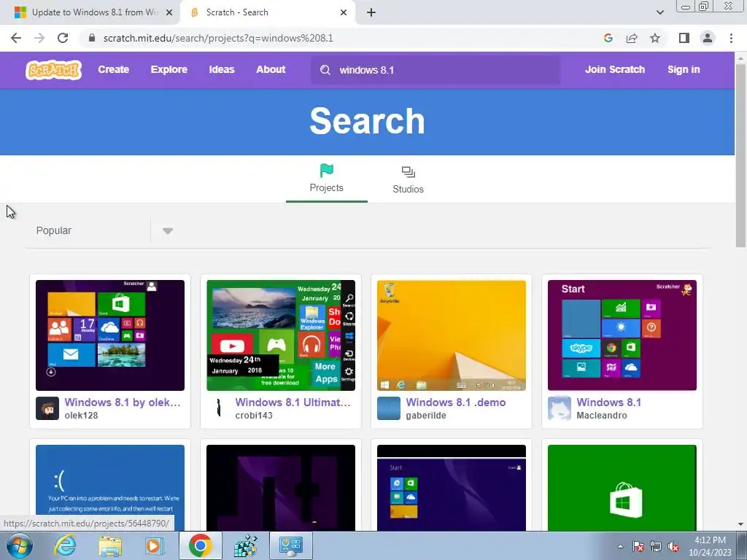This screenshot has width=747, height=560.
Task: Click volume icon in system tray
Action: point(673,547)
